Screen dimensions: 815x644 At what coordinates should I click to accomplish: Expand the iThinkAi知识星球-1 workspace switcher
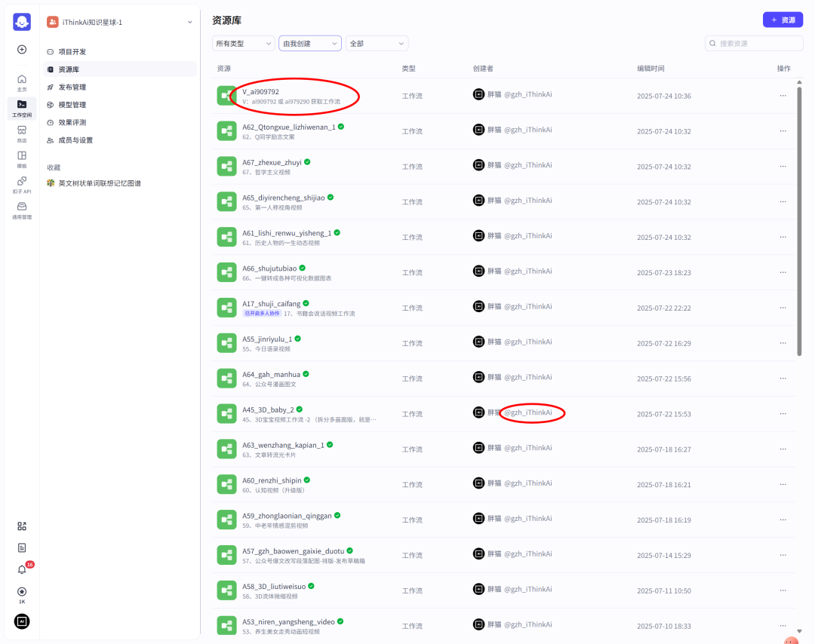coord(120,22)
